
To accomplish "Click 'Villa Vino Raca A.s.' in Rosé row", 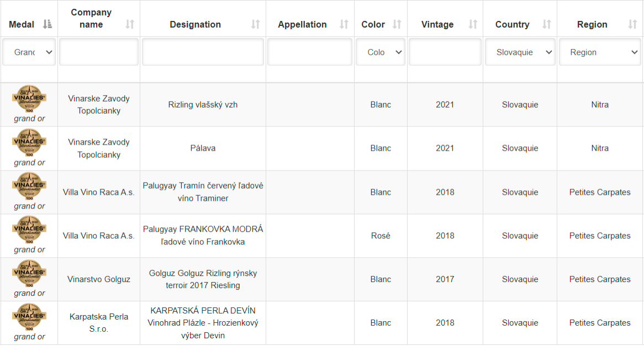I will point(98,236).
